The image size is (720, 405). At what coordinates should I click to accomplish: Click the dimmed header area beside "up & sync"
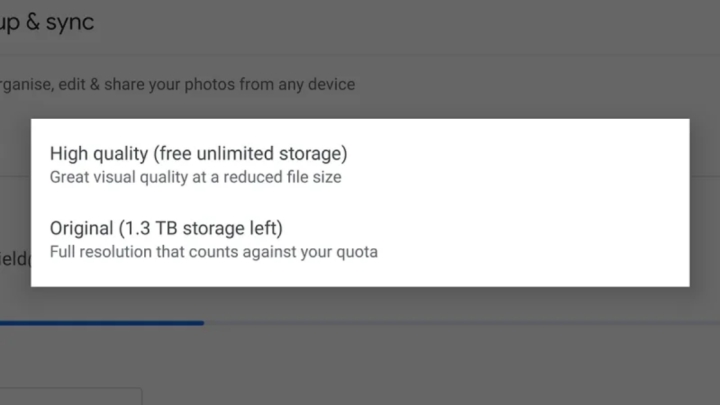400,22
